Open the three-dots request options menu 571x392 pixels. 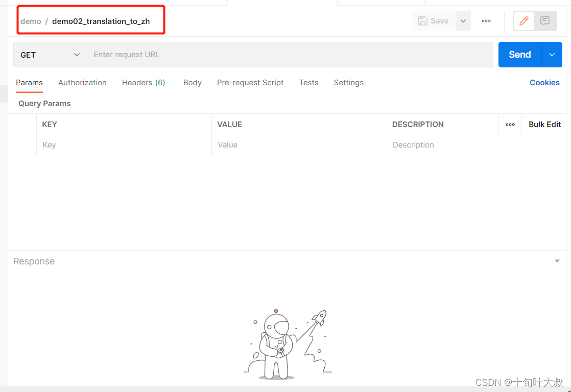tap(486, 21)
